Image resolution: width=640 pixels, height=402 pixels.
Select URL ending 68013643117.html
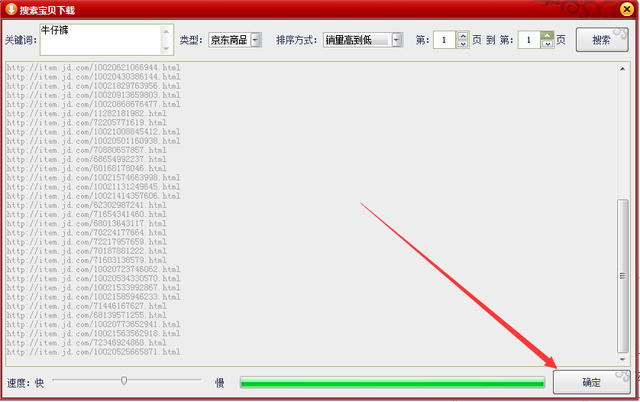click(87, 223)
